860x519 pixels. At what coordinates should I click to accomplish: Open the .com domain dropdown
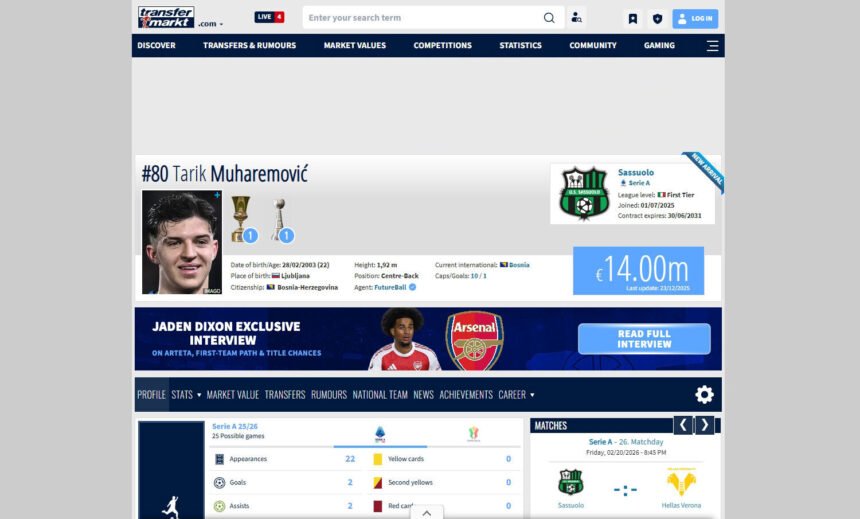[x=211, y=24]
